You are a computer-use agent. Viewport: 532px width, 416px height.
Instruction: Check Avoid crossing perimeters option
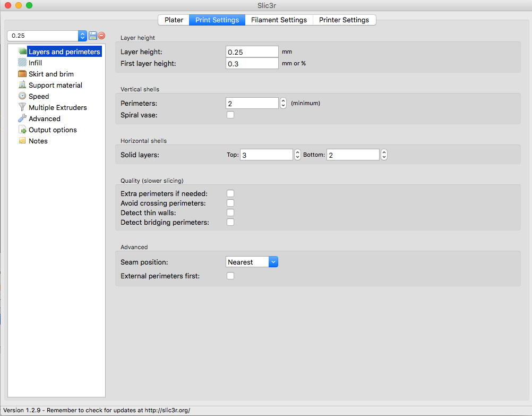[230, 203]
